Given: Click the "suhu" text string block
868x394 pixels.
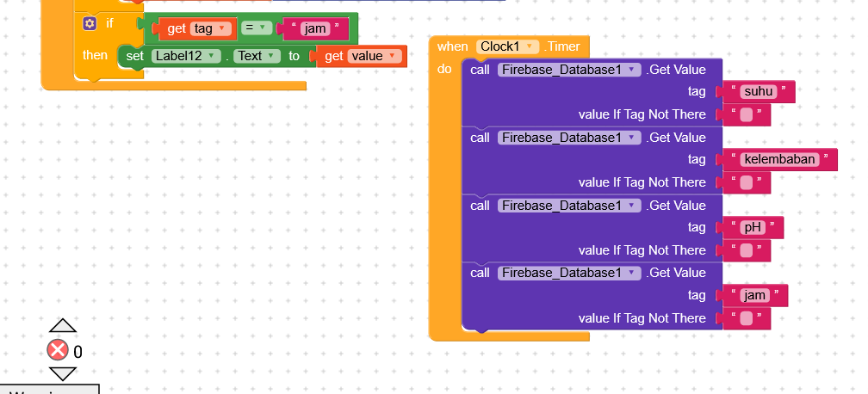Looking at the screenshot, I should click(x=759, y=92).
